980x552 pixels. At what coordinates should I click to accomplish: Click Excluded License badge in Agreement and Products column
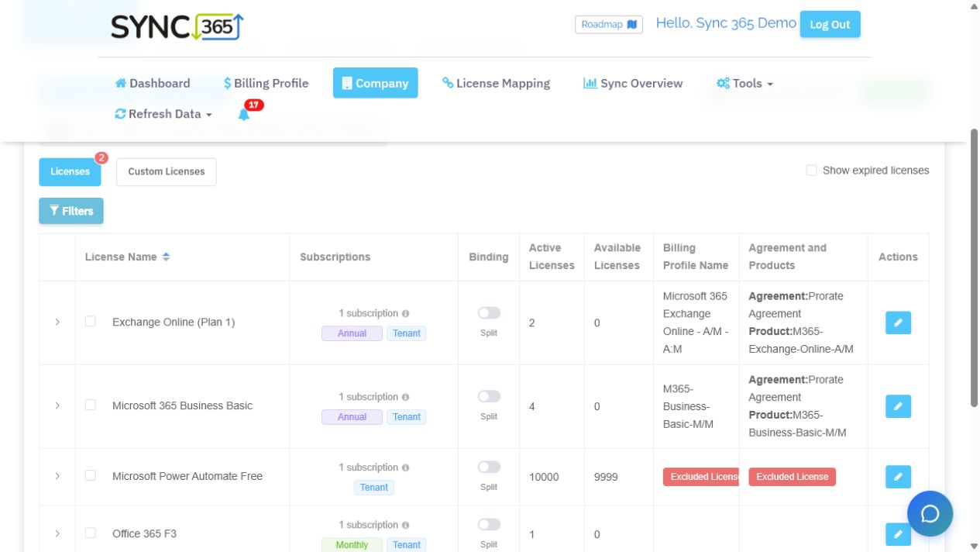[x=793, y=477]
